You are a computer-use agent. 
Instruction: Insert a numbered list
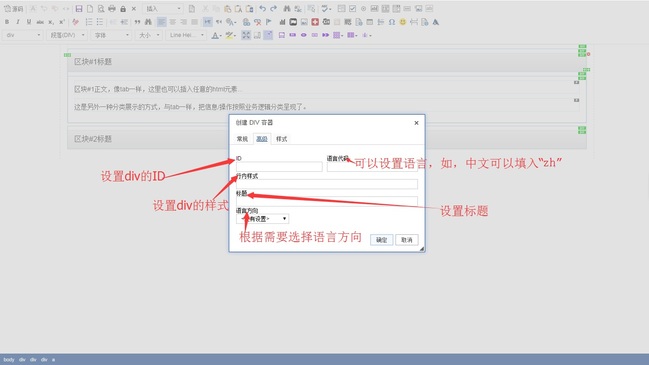pyautogui.click(x=89, y=22)
